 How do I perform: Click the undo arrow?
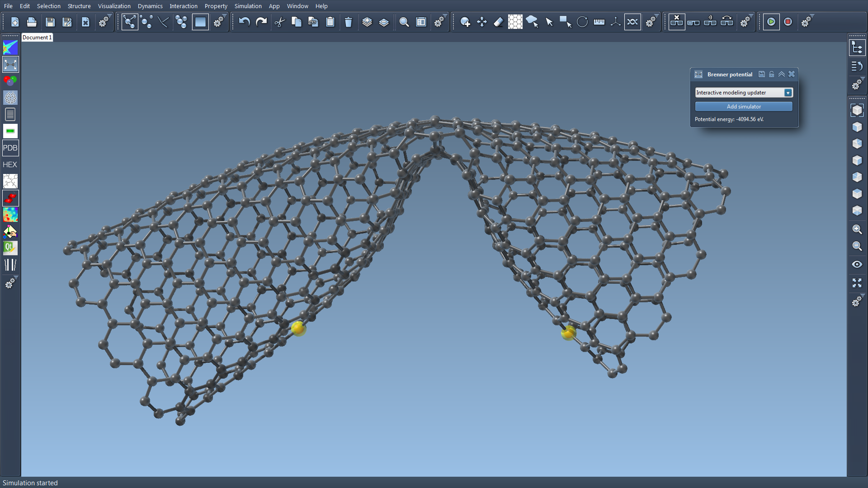(244, 22)
